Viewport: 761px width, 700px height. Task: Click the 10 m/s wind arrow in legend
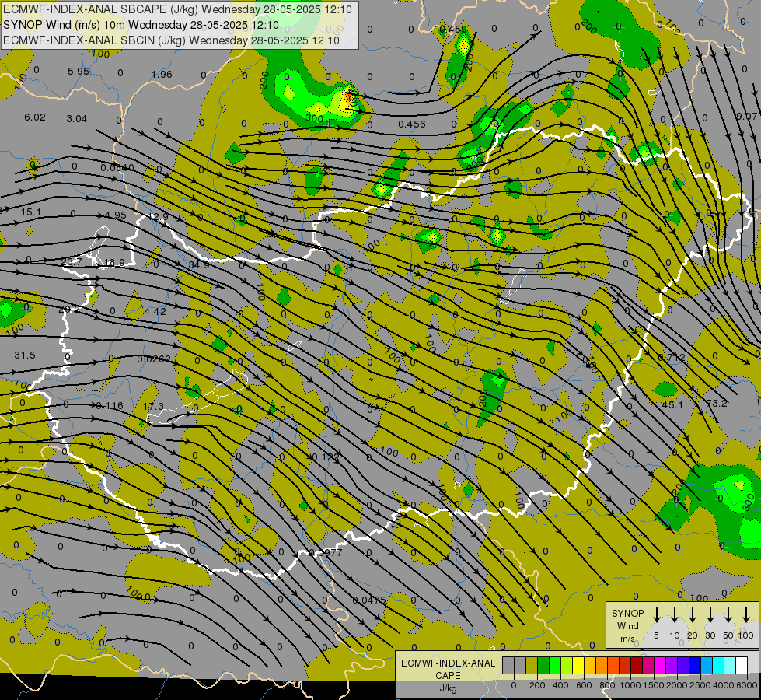click(x=674, y=614)
